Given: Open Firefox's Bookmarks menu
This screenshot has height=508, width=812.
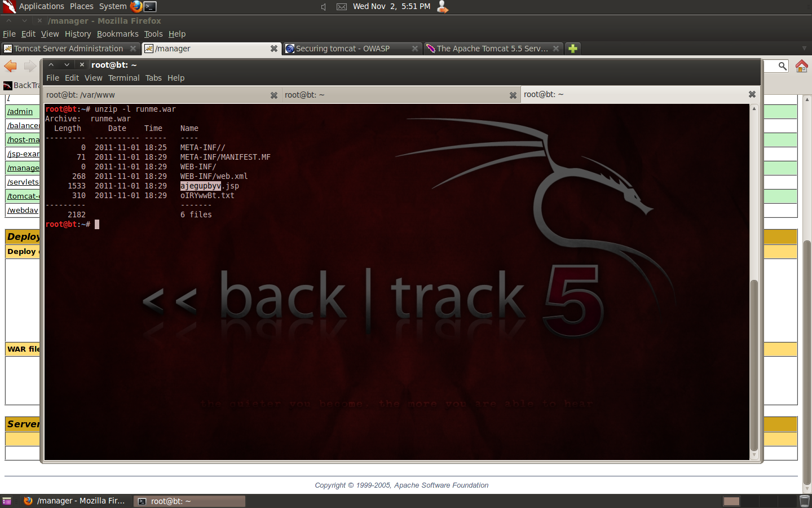Looking at the screenshot, I should coord(117,34).
